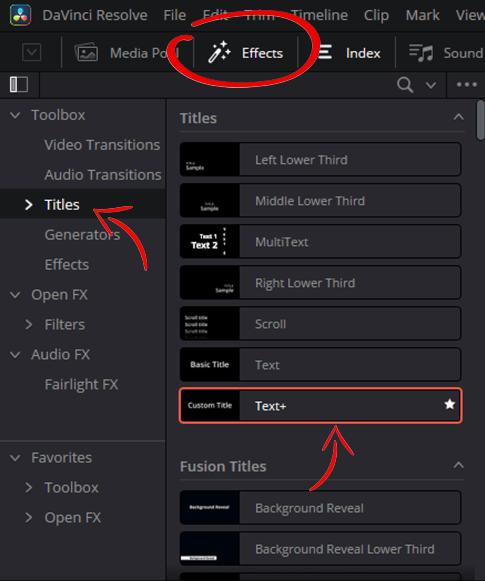Open the three-dot options menu
Viewport: 485px width, 581px height.
[466, 84]
